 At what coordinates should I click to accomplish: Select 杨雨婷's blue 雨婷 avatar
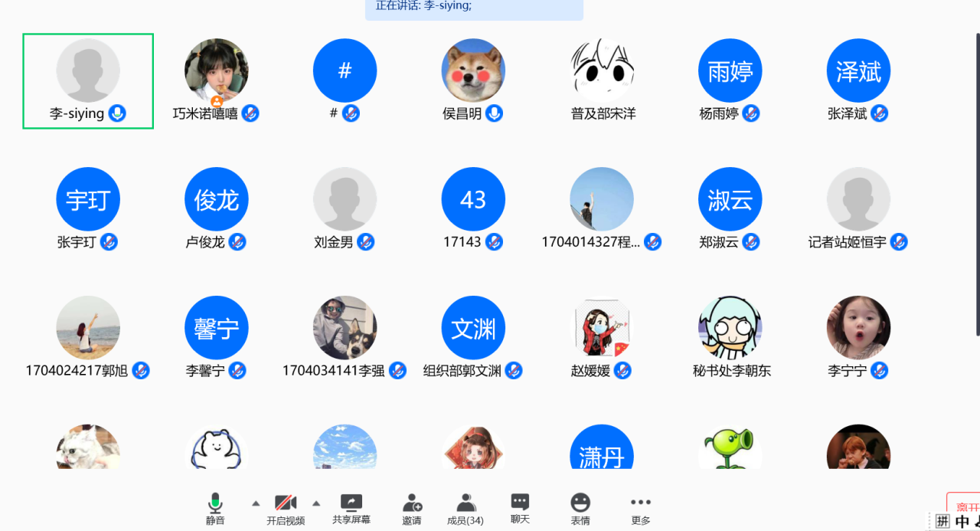click(730, 70)
